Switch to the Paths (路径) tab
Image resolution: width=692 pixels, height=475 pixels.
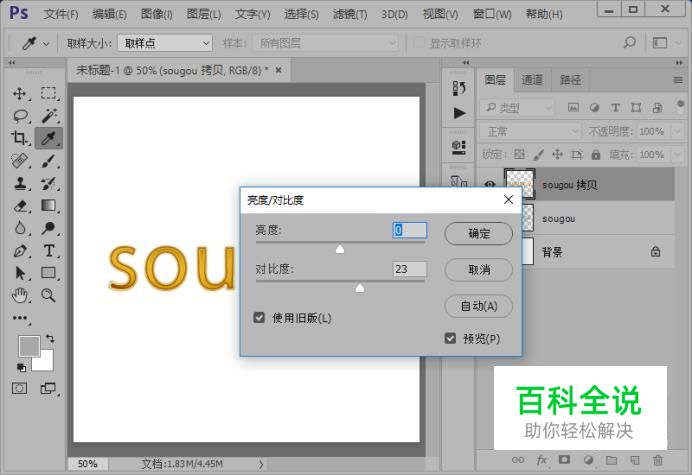point(570,79)
